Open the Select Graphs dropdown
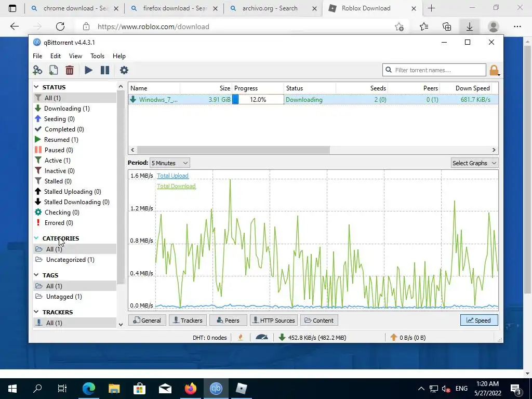 click(474, 163)
